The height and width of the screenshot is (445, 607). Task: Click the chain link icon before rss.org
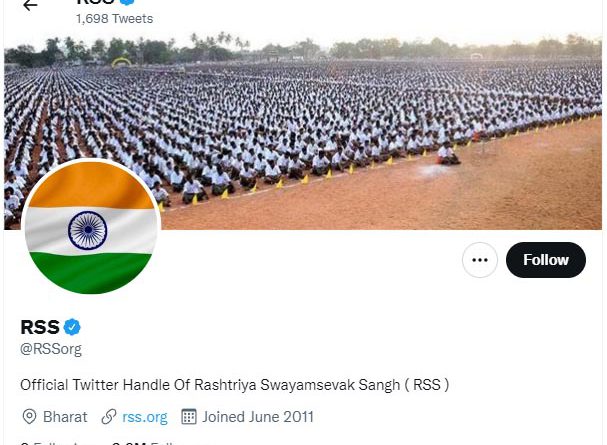pyautogui.click(x=109, y=417)
